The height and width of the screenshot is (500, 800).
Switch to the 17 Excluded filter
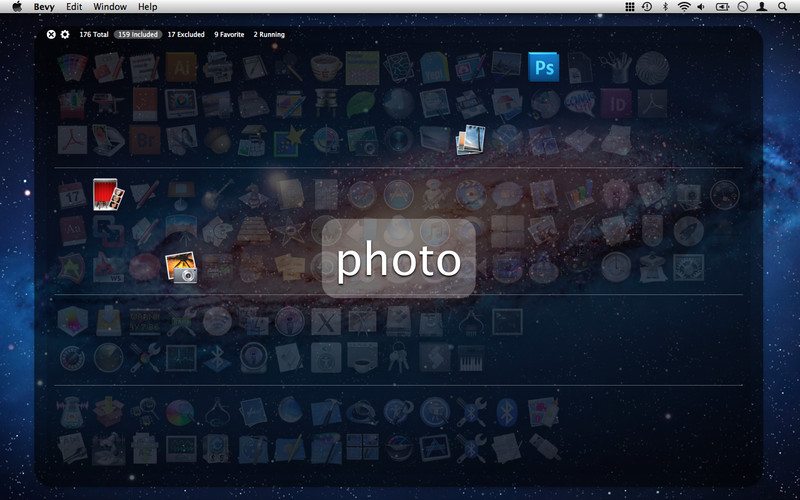[186, 35]
